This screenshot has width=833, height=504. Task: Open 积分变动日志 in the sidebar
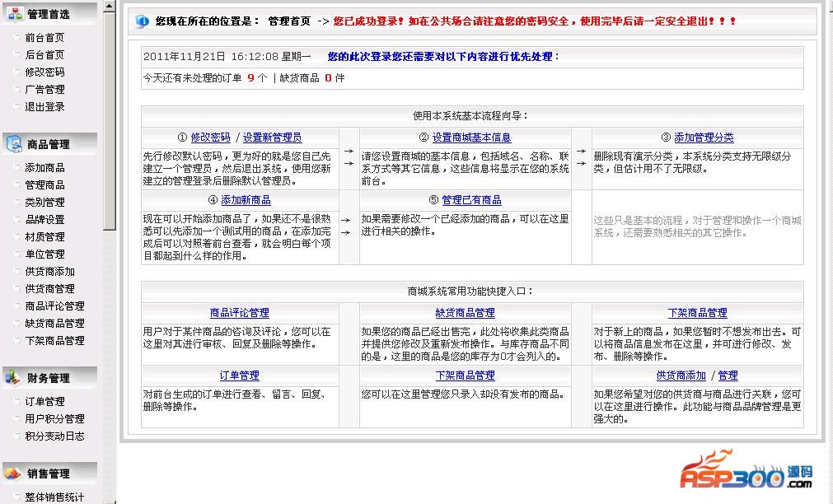(x=54, y=436)
